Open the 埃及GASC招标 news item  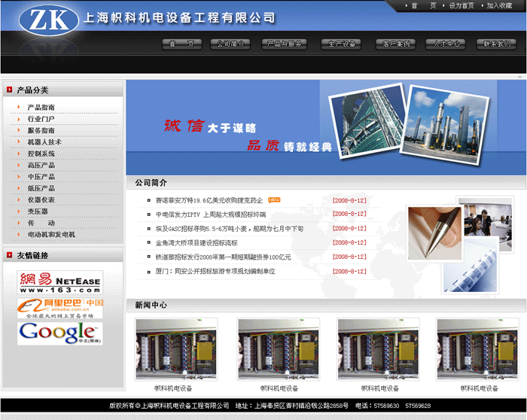coord(229,229)
